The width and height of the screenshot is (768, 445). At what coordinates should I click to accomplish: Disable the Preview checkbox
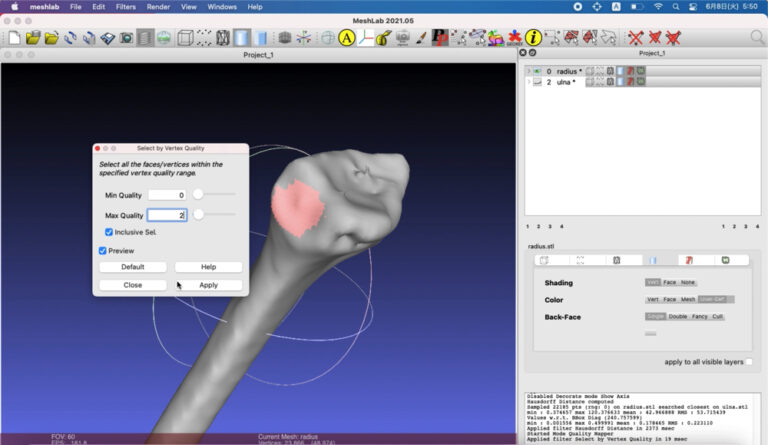pyautogui.click(x=102, y=251)
